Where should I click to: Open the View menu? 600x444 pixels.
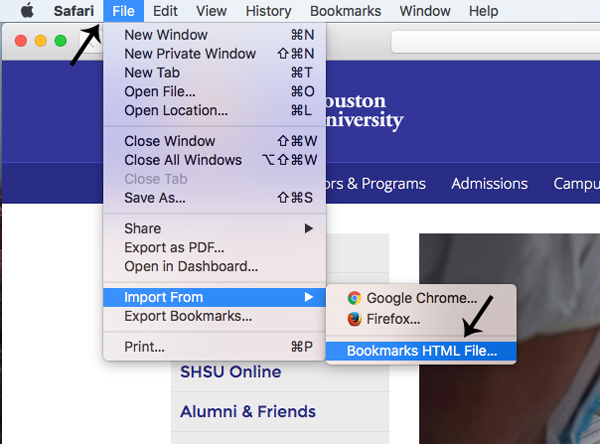coord(211,11)
